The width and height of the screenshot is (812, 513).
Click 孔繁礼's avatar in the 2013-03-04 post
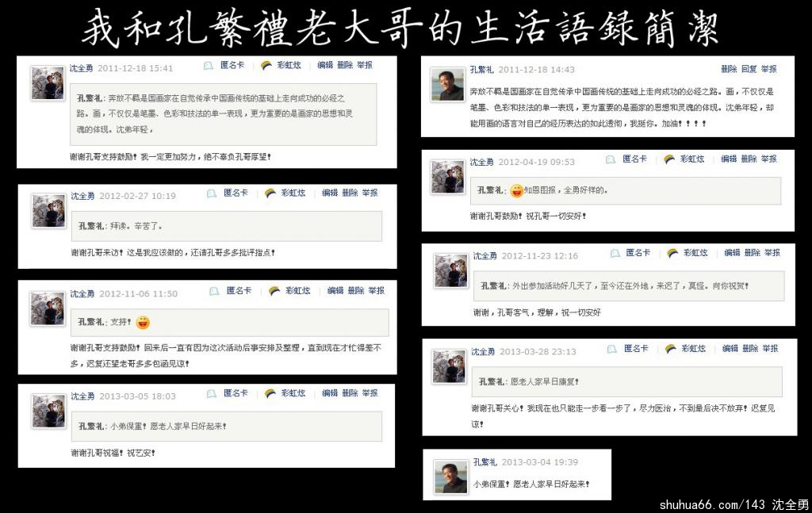tap(450, 477)
